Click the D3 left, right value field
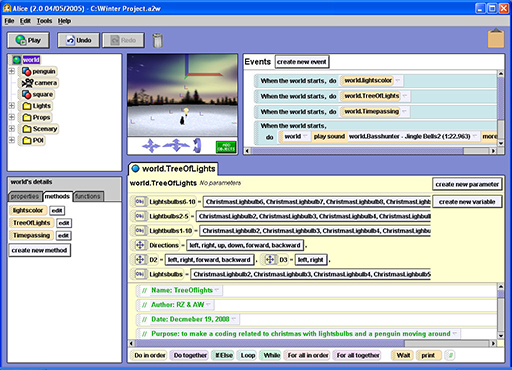This screenshot has width=512, height=370. click(311, 260)
